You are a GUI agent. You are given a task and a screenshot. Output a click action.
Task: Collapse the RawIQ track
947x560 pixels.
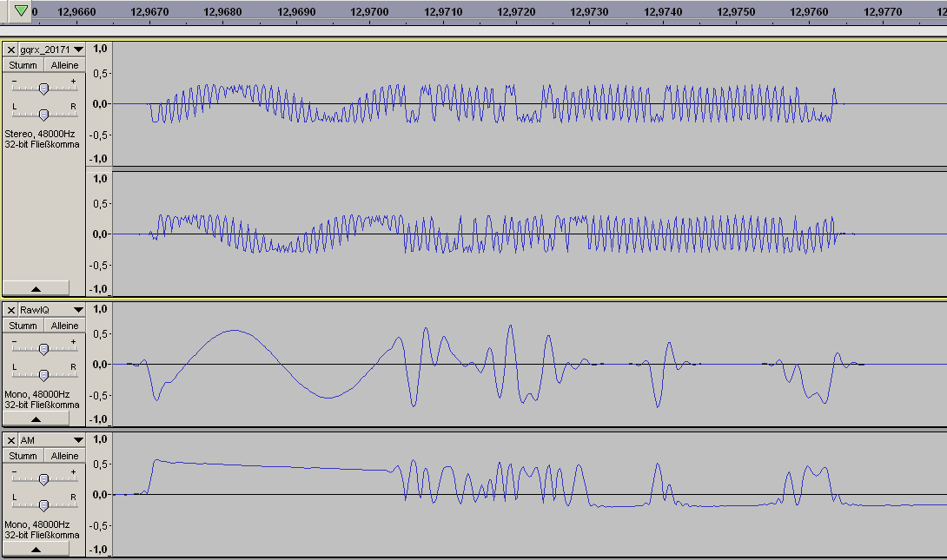[36, 418]
